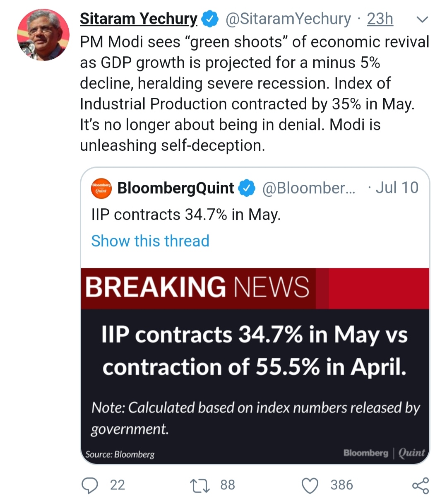Retweet this post using the retweet icon

[x=199, y=485]
